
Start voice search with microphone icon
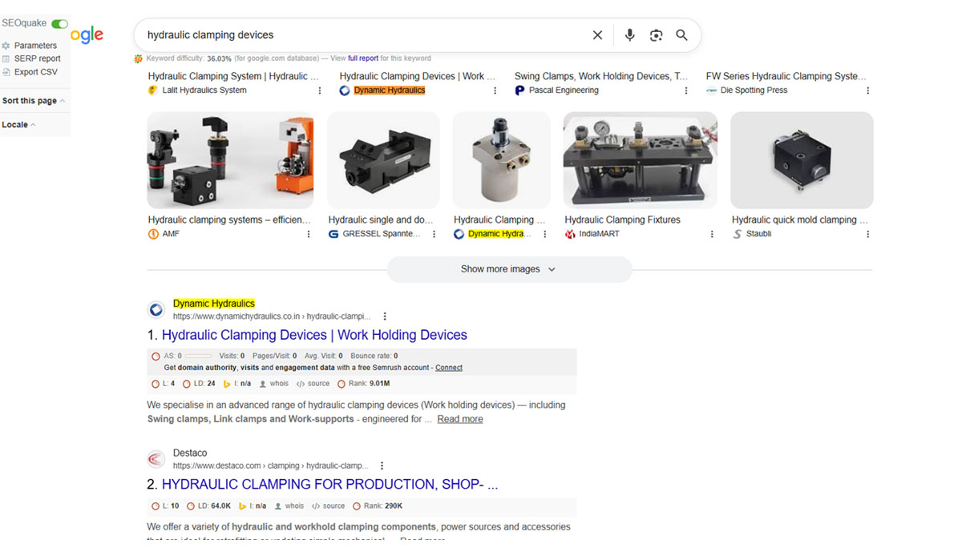pyautogui.click(x=630, y=35)
